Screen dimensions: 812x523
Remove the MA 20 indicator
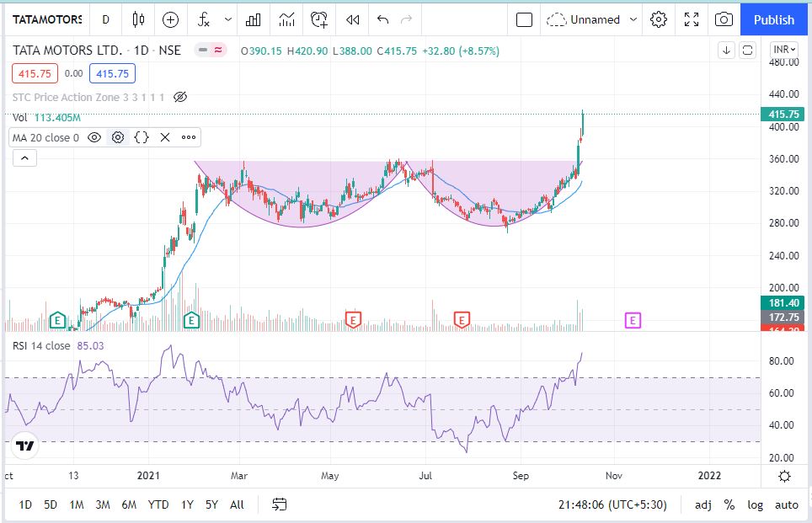pyautogui.click(x=165, y=137)
